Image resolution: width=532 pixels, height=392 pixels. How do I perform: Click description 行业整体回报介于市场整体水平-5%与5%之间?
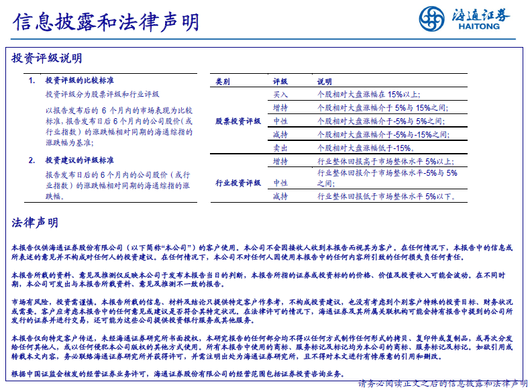pos(387,178)
